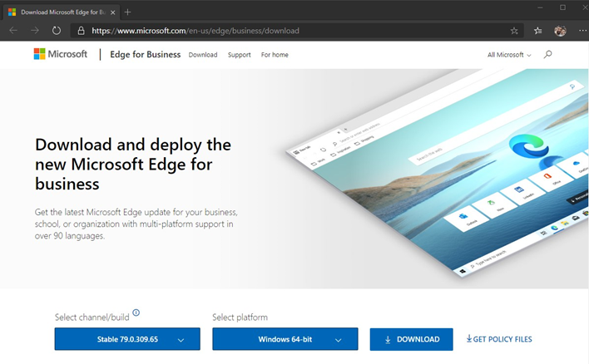
Task: Open the For home nav item
Action: tap(275, 55)
